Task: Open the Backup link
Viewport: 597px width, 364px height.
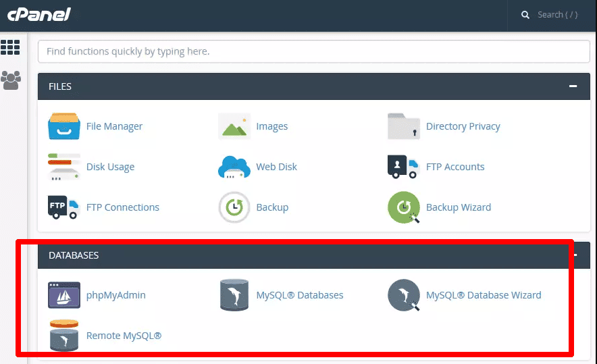Action: pyautogui.click(x=272, y=207)
